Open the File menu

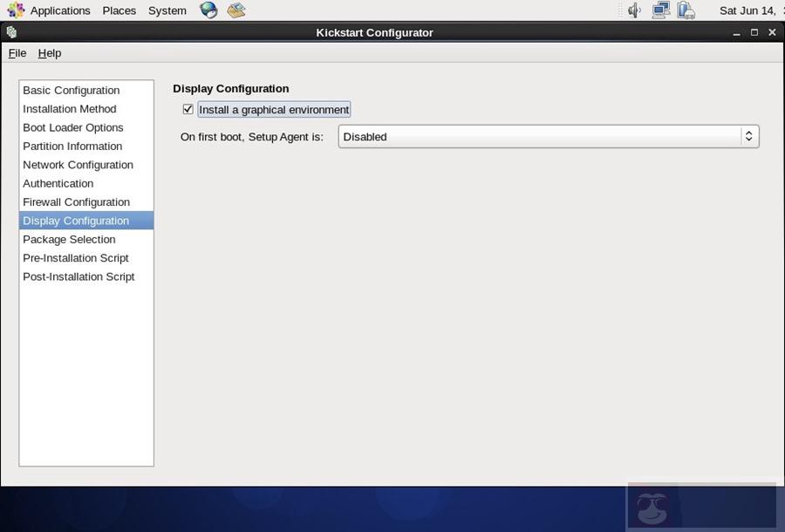coord(17,52)
